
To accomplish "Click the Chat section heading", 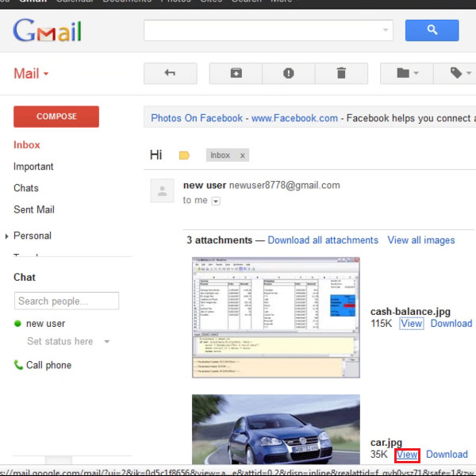I will [x=25, y=277].
